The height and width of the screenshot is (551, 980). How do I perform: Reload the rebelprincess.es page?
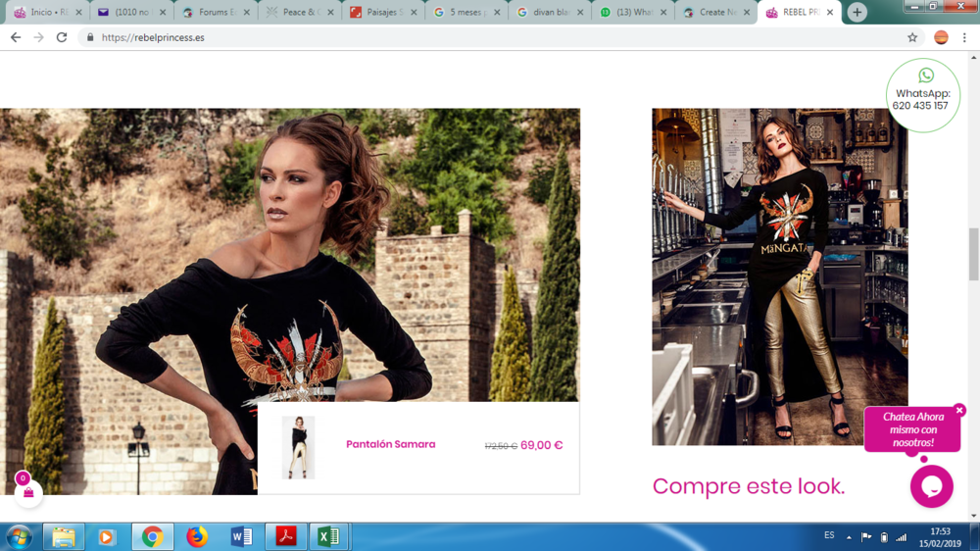pos(61,37)
